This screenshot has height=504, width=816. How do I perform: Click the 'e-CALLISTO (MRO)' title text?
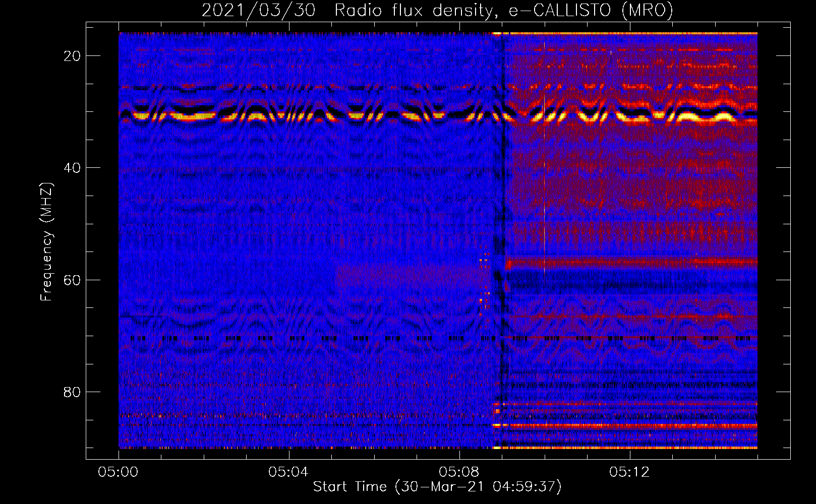coord(591,11)
